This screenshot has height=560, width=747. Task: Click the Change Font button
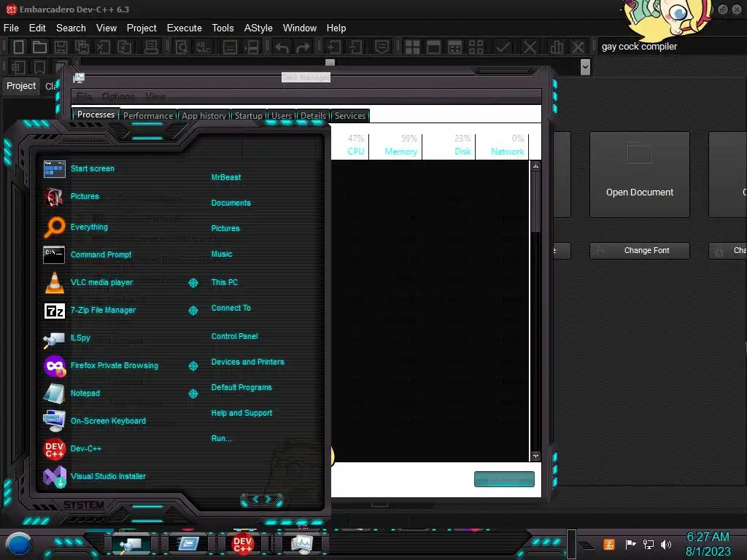(x=640, y=251)
